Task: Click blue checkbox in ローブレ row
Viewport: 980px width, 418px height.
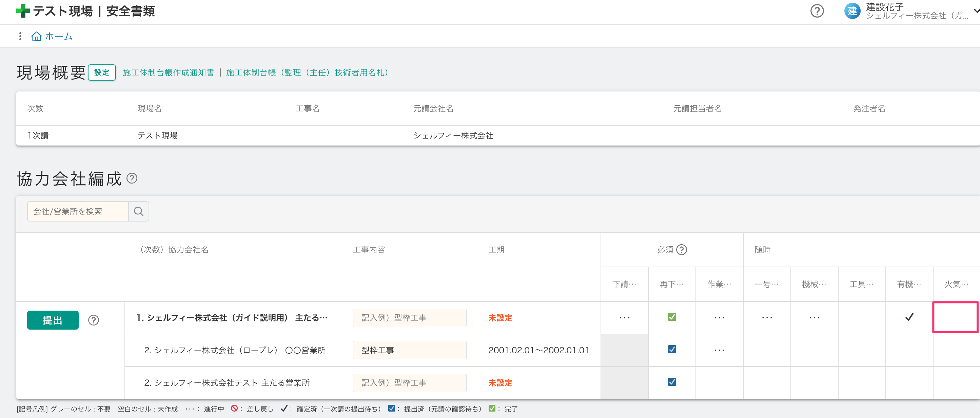Action: pos(672,350)
